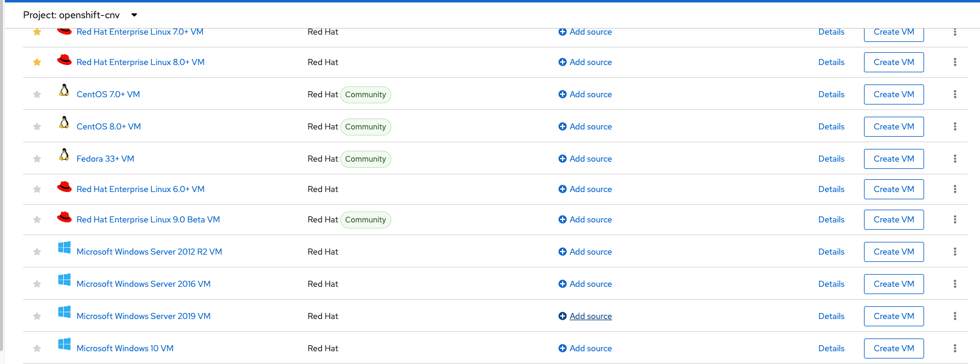Create VM from CentOS 7.0+ template

(x=894, y=94)
